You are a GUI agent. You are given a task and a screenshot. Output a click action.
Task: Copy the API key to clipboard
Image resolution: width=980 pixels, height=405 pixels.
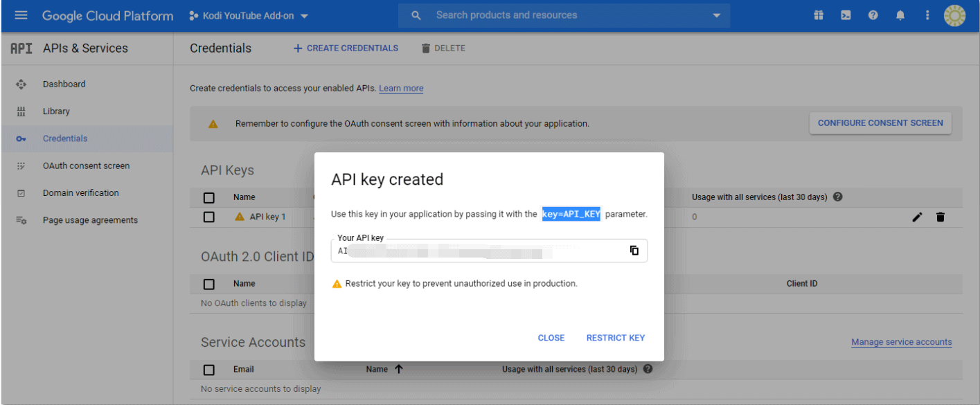(634, 251)
